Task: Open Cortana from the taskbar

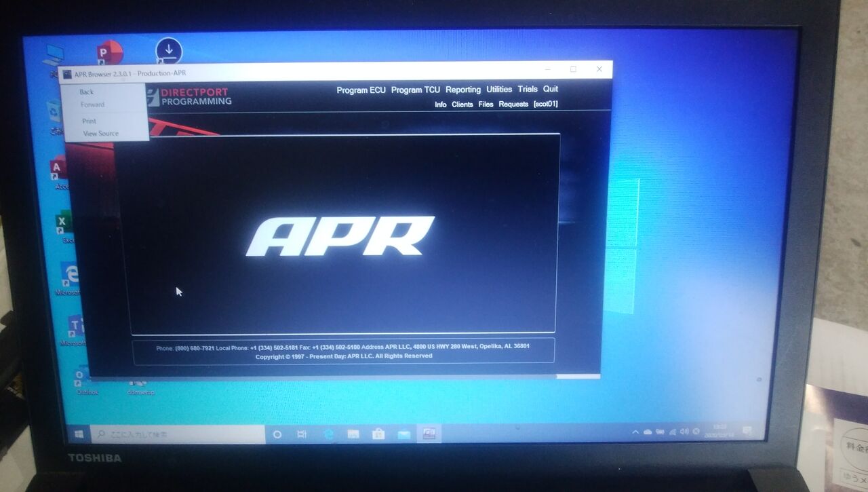Action: pos(277,434)
